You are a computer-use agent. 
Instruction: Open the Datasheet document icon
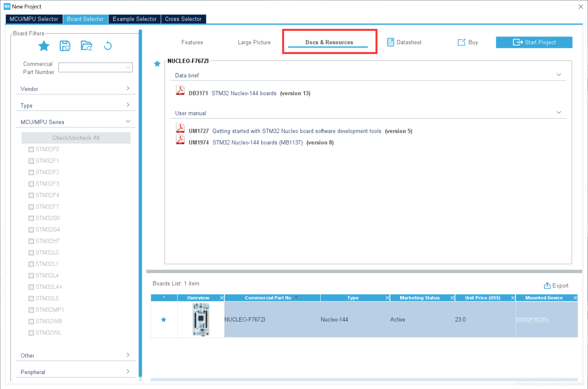390,42
